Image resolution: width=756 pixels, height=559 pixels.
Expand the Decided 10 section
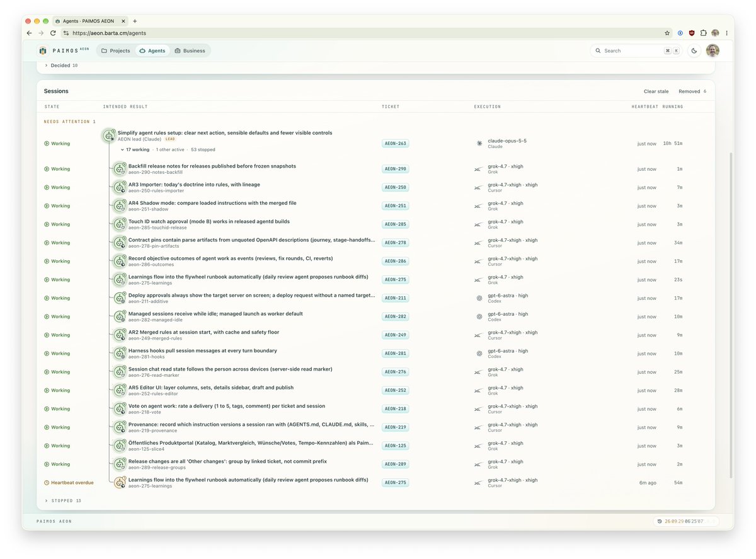(x=61, y=66)
